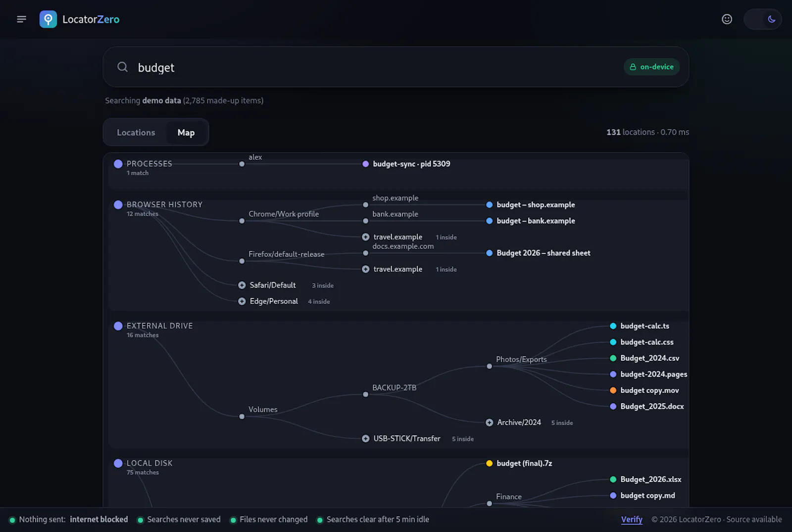Click the smiley face icon in header
Image resolution: width=792 pixels, height=532 pixels.
(x=727, y=19)
